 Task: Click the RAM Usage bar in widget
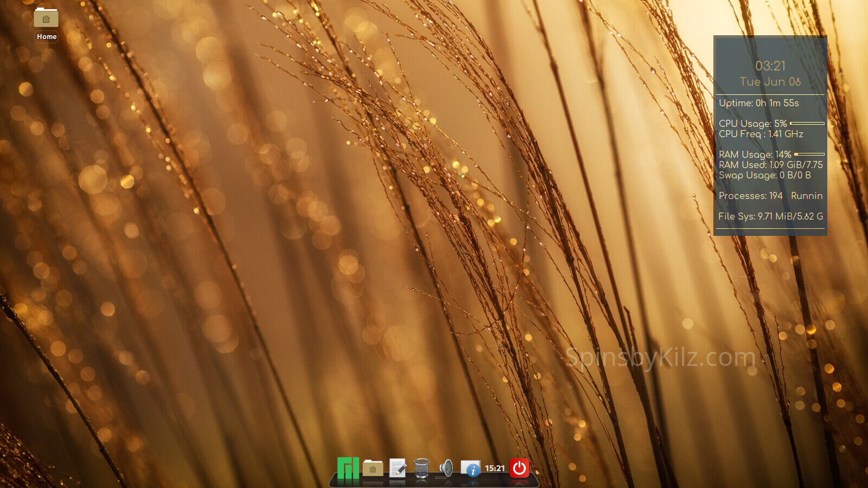click(809, 155)
